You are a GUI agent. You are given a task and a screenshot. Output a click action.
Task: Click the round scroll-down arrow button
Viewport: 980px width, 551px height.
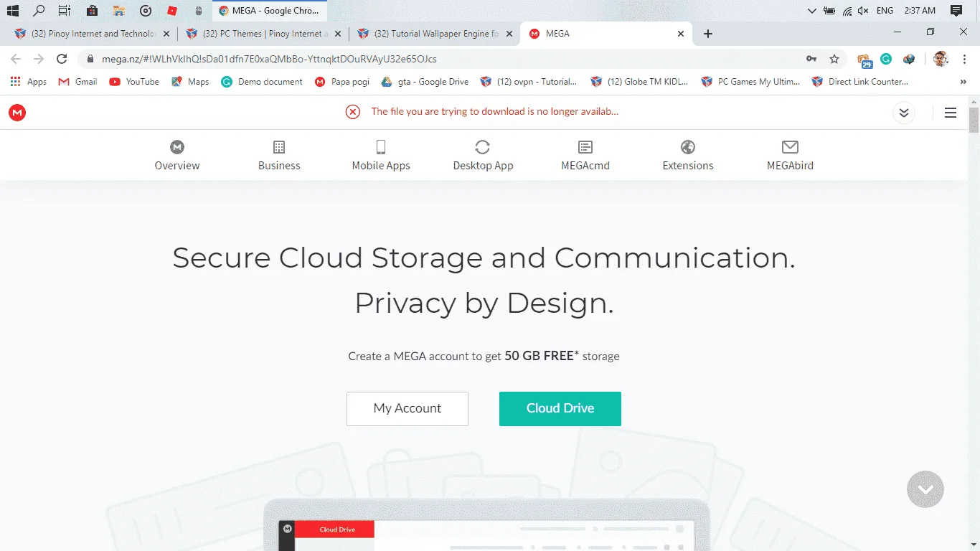[925, 489]
